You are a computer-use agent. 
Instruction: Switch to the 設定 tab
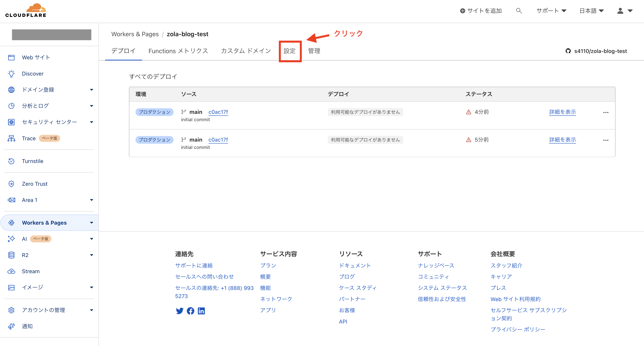[289, 51]
